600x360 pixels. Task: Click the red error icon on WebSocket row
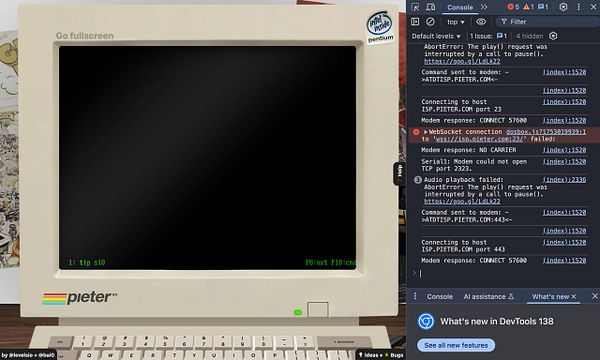[416, 132]
